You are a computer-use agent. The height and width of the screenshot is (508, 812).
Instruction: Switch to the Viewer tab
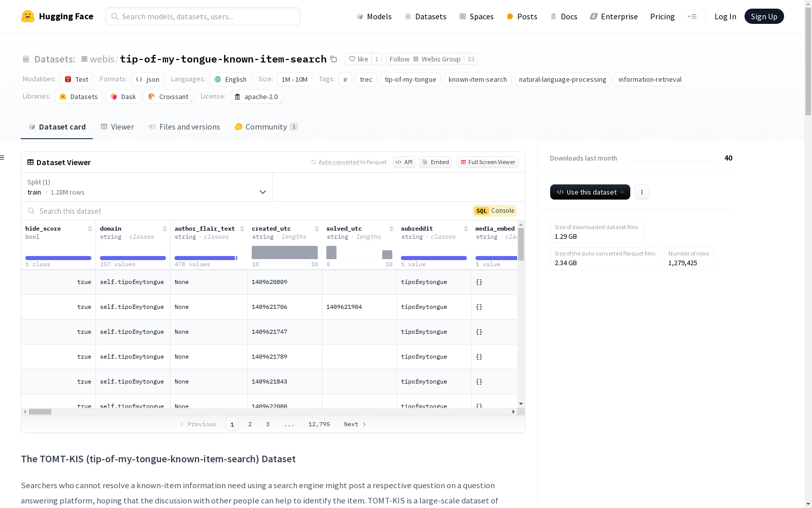pos(117,127)
